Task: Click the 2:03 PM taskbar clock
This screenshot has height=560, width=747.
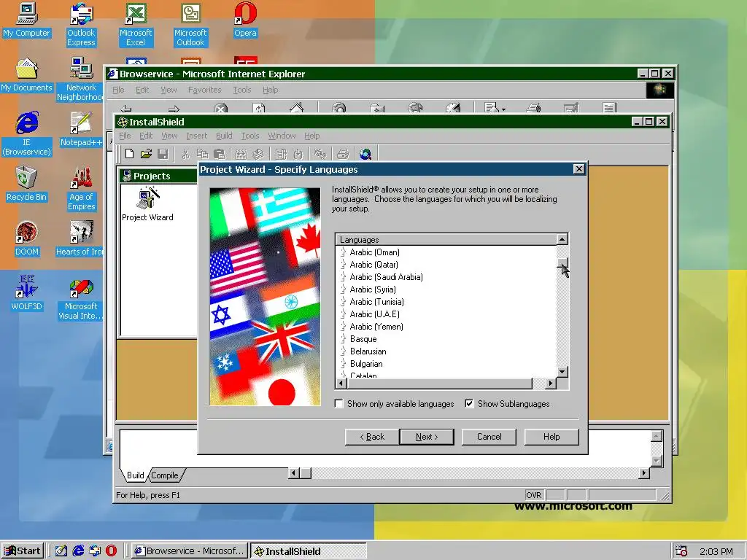Action: [716, 551]
